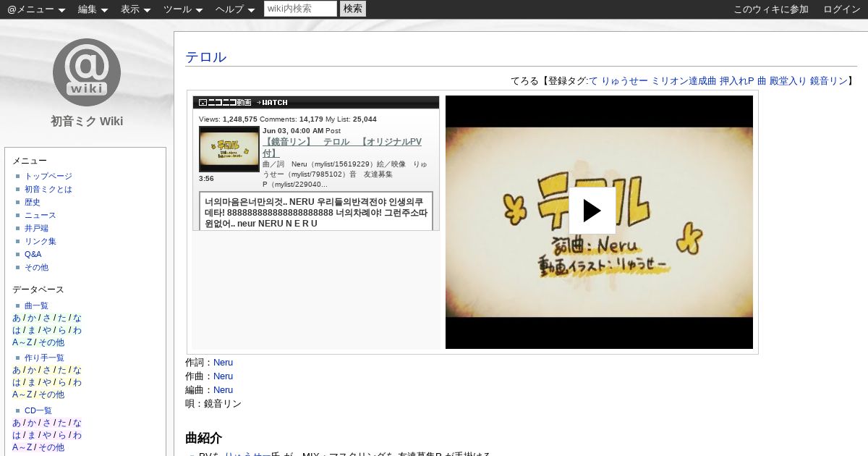The width and height of the screenshot is (868, 456).
Task: Open その他 under メニュー
Action: pos(36,267)
